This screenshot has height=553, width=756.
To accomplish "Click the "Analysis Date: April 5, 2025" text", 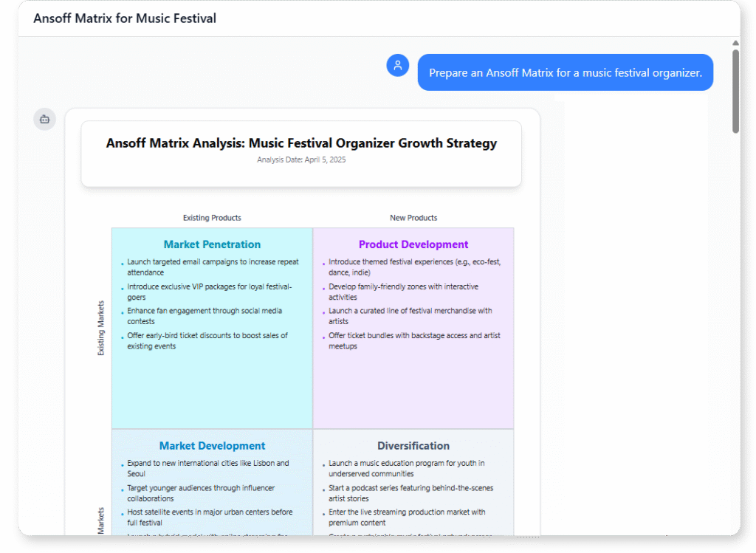I will pyautogui.click(x=301, y=159).
